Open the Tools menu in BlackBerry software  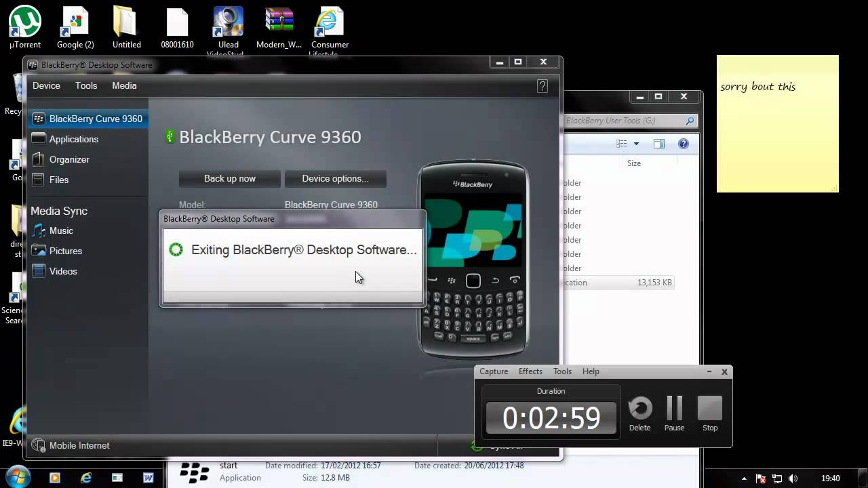click(x=86, y=85)
